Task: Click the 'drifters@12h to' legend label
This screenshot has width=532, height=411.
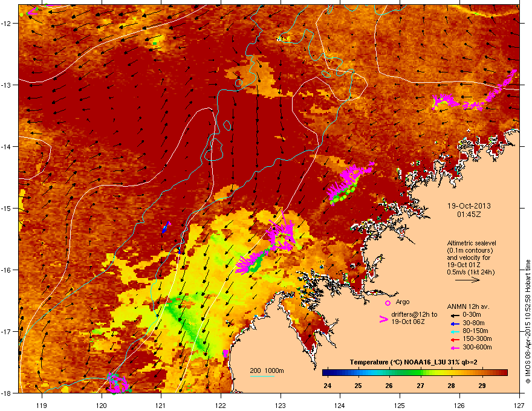Action: tap(414, 314)
